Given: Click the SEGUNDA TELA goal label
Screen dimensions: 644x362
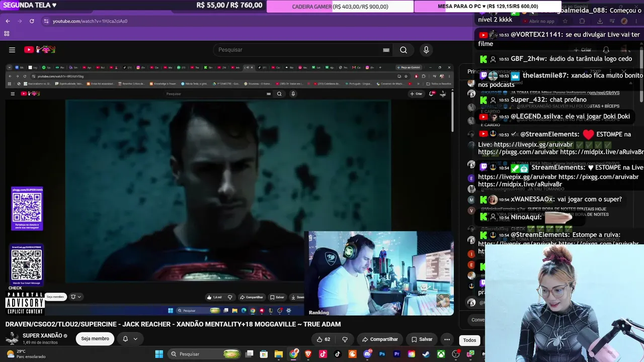Looking at the screenshot, I should (x=30, y=5).
